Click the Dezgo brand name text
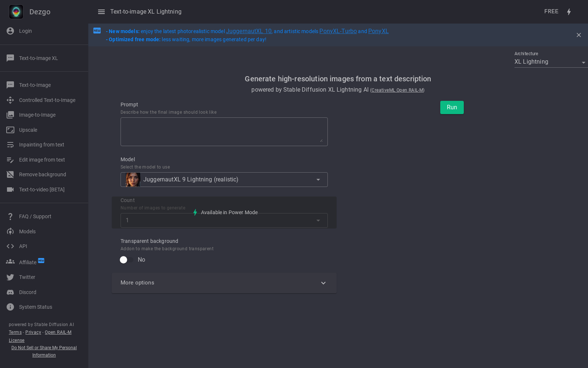Viewport: 588px width, 368px height. click(40, 12)
